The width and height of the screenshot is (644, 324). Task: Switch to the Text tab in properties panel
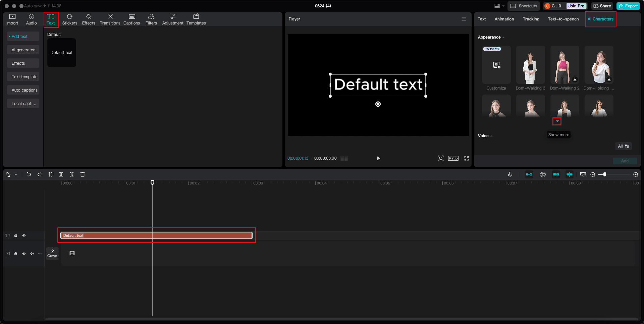click(482, 19)
